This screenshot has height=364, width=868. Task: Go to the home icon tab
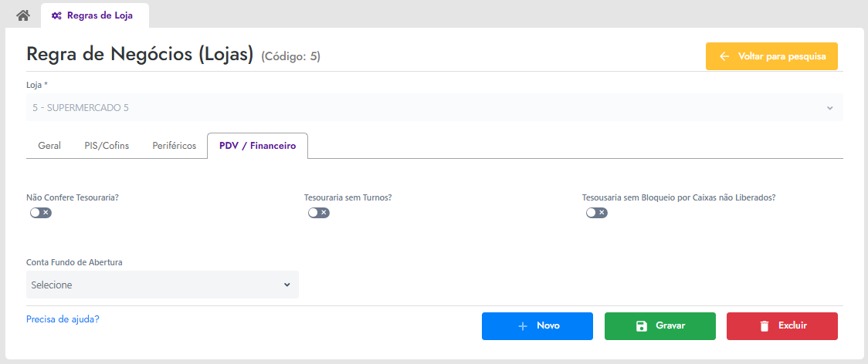pyautogui.click(x=22, y=15)
